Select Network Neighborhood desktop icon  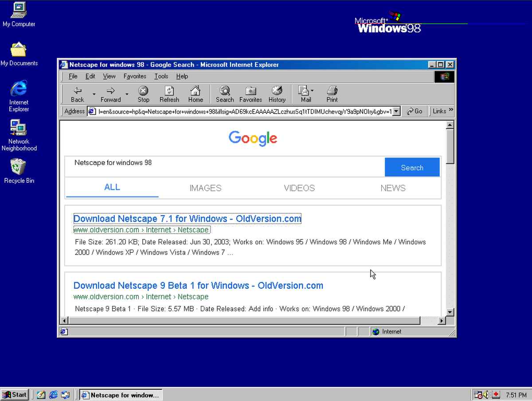pyautogui.click(x=19, y=135)
